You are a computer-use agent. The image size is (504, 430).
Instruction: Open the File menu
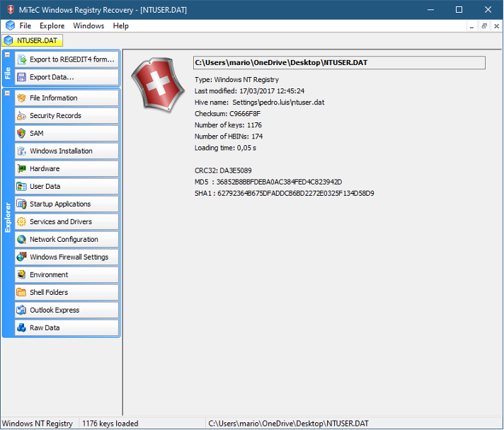pos(25,25)
